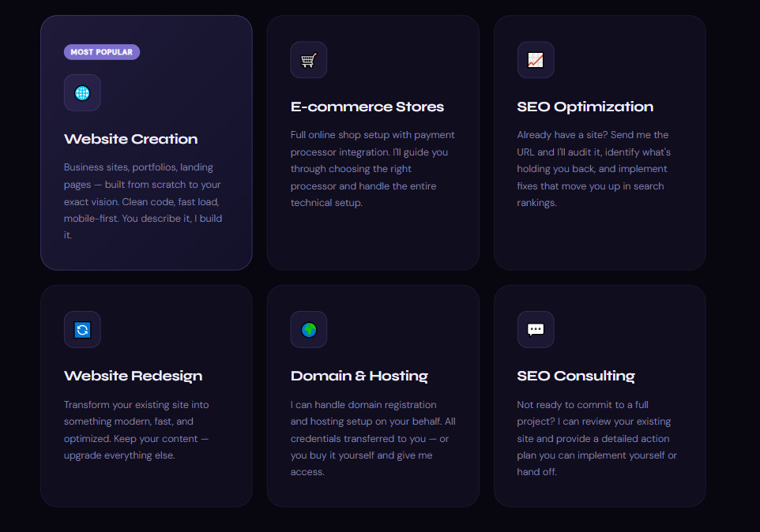Open the Website Creation heading
Image resolution: width=760 pixels, height=532 pixels.
[x=131, y=139]
